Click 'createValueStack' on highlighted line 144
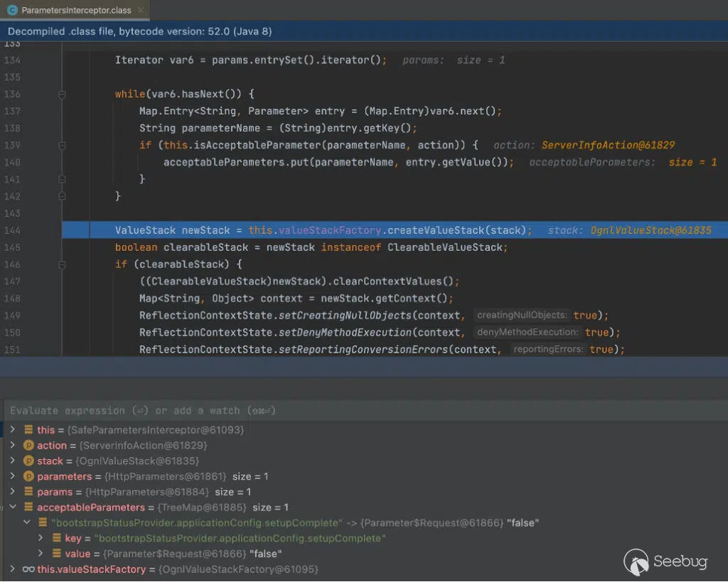 [436, 230]
